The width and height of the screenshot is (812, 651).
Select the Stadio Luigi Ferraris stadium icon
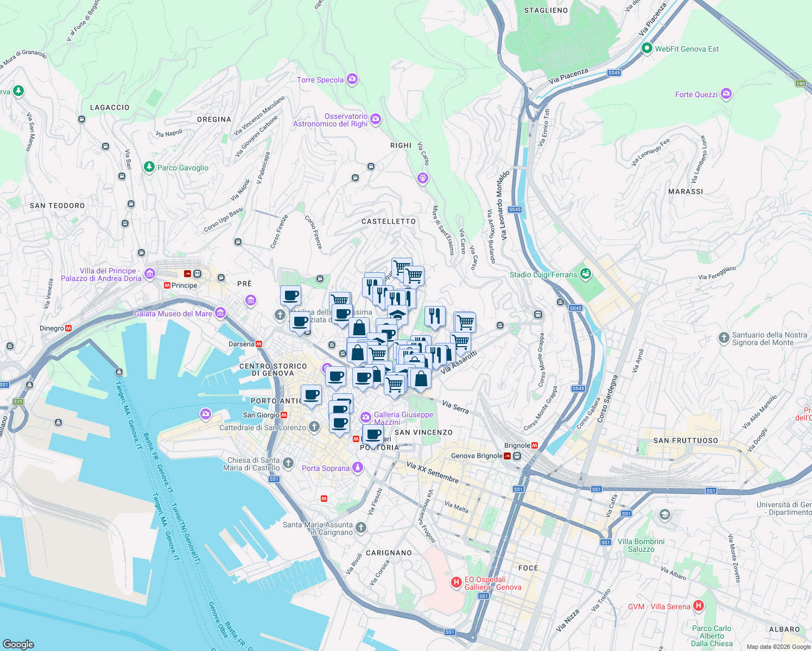click(585, 274)
